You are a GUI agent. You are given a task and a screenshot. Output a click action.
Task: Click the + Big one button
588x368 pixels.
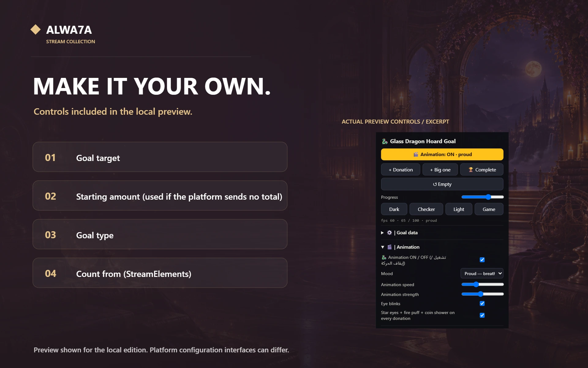[x=440, y=170]
